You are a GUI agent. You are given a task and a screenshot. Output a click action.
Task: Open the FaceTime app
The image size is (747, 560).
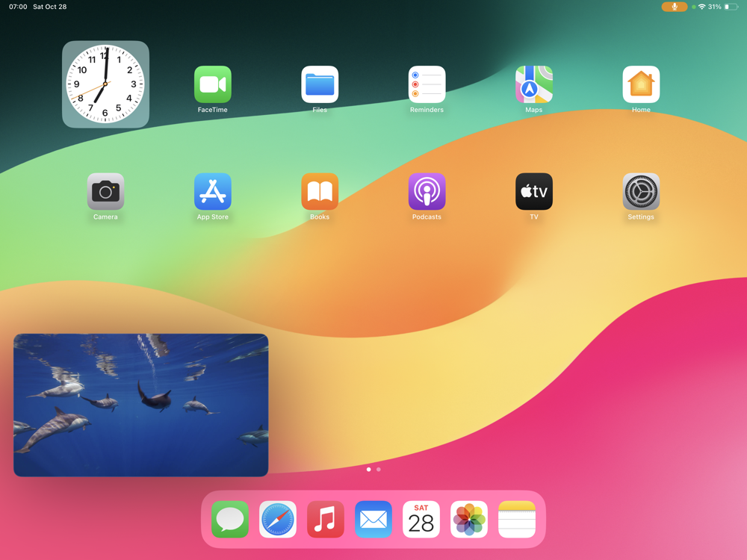click(212, 84)
